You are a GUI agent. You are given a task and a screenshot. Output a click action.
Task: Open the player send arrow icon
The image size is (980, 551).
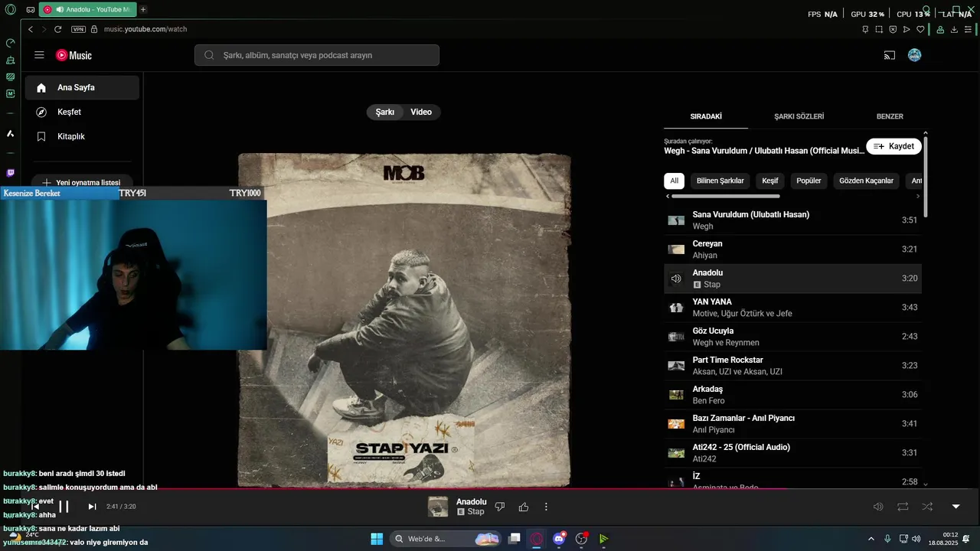(x=906, y=29)
